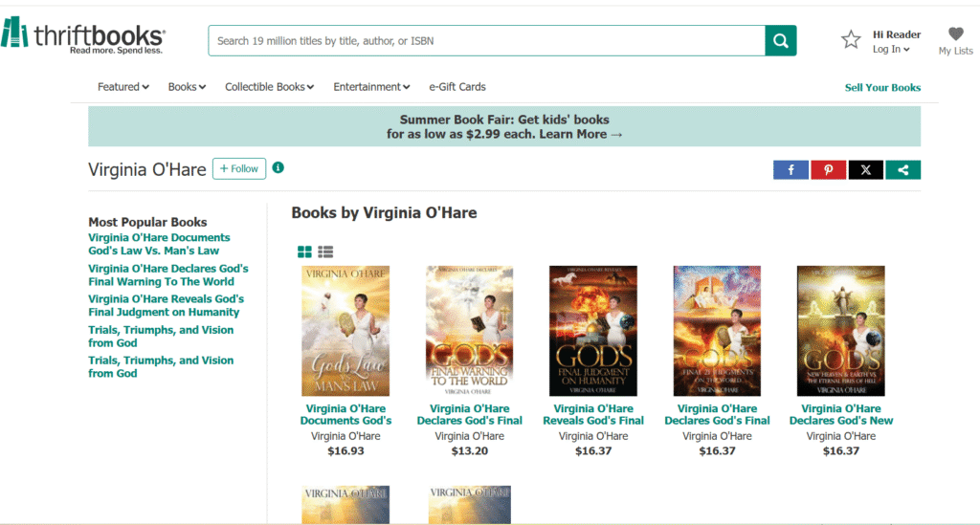Image resolution: width=980 pixels, height=525 pixels.
Task: Expand the Featured dropdown menu
Action: click(x=122, y=87)
